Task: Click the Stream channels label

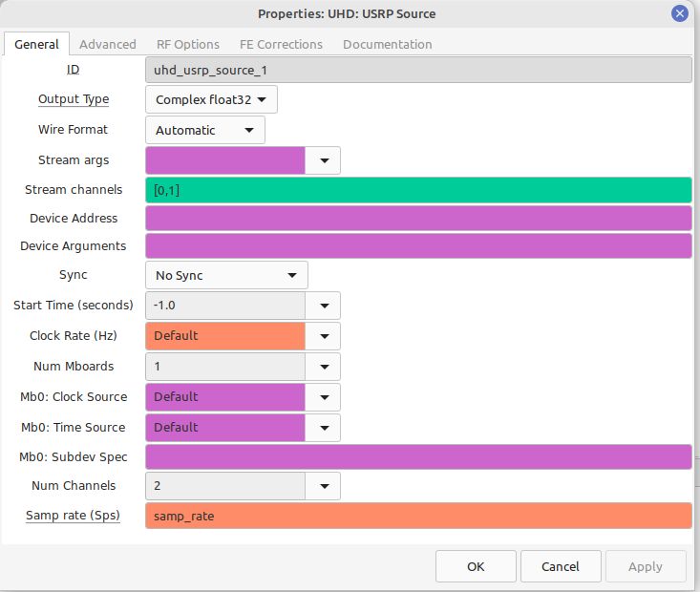Action: click(74, 190)
